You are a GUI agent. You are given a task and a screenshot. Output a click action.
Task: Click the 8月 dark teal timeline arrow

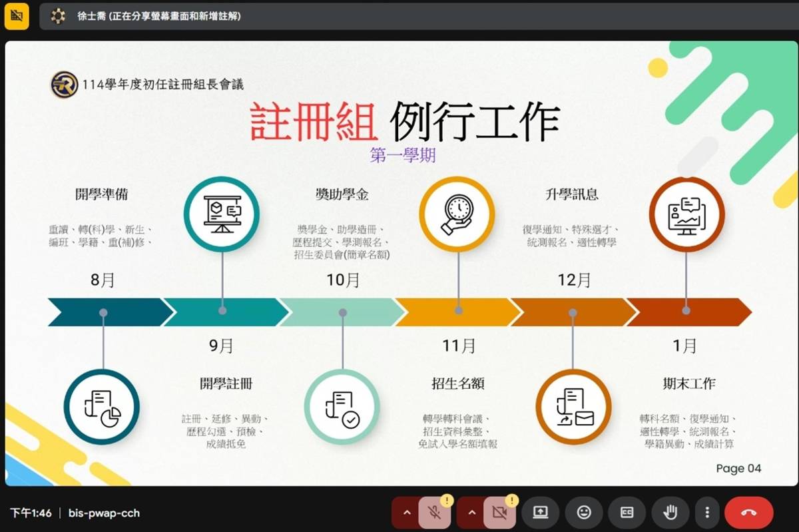[x=111, y=312]
